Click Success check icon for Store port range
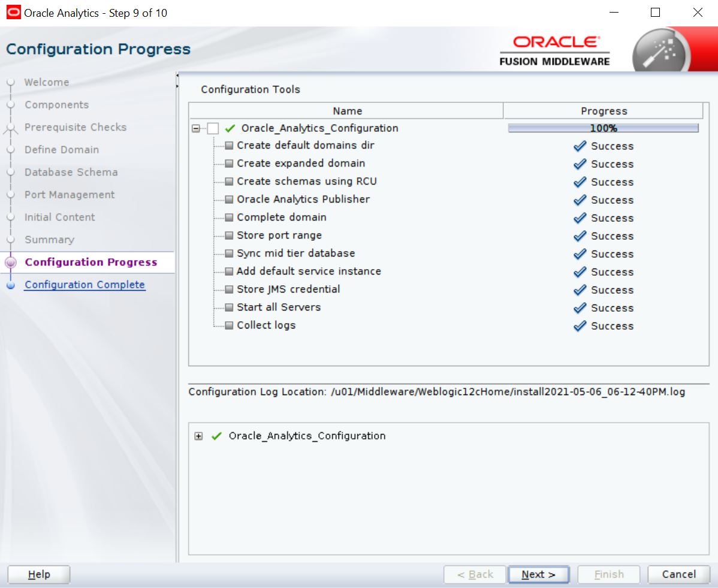The height and width of the screenshot is (588, 718). click(580, 236)
